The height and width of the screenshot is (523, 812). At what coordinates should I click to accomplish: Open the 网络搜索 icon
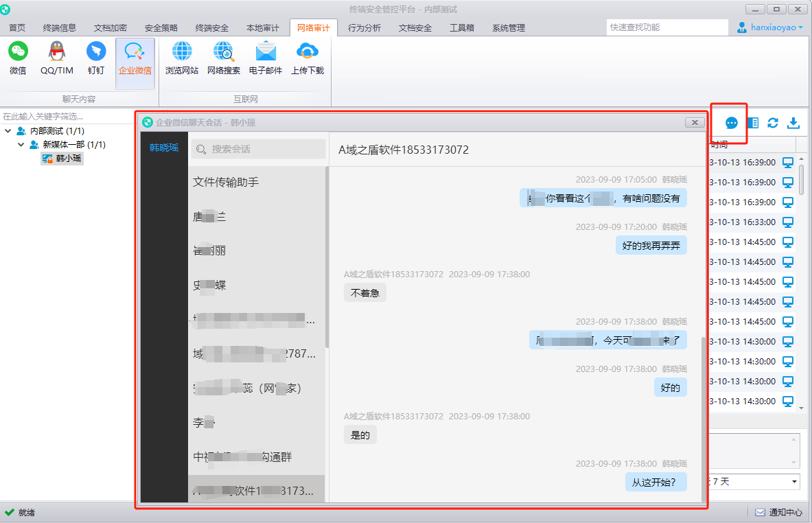224,51
